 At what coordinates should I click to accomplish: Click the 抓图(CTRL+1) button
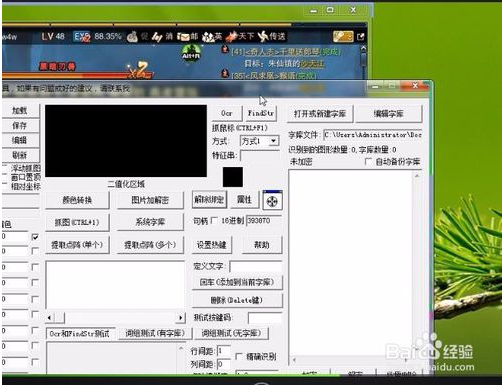(x=77, y=222)
